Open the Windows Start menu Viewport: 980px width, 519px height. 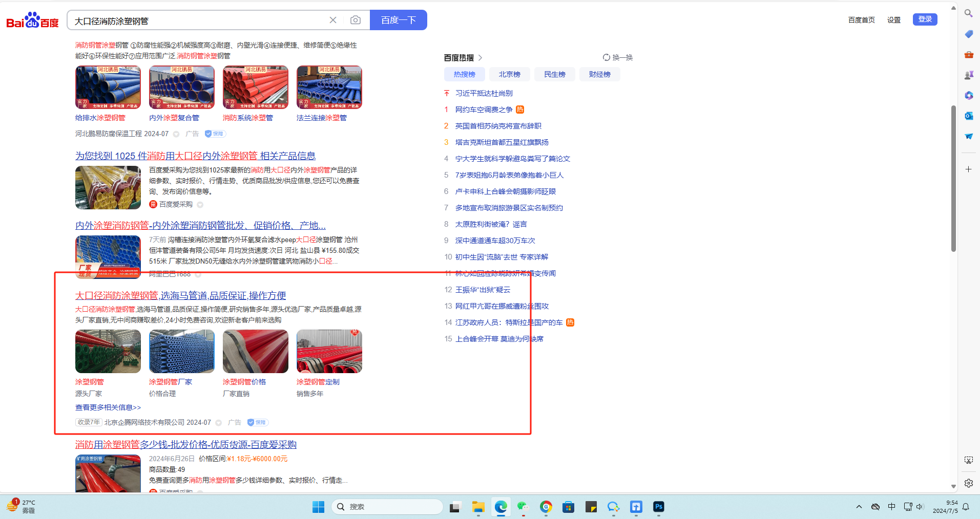[318, 507]
